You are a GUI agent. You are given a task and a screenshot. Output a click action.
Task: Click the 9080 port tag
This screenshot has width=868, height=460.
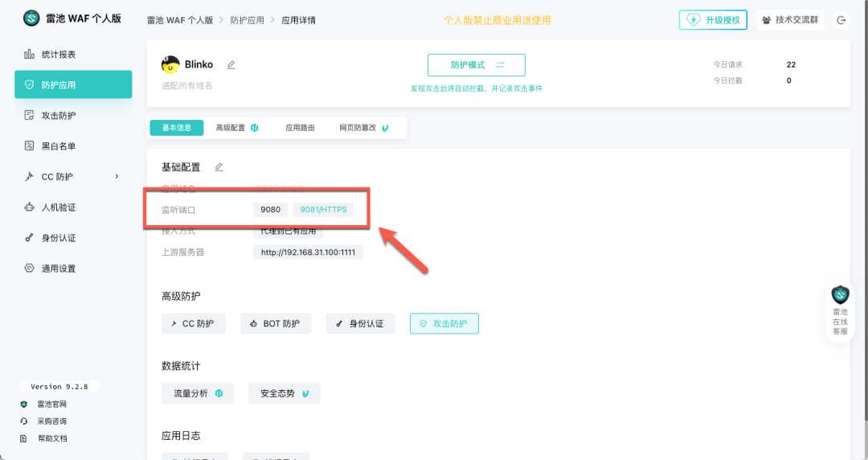271,210
